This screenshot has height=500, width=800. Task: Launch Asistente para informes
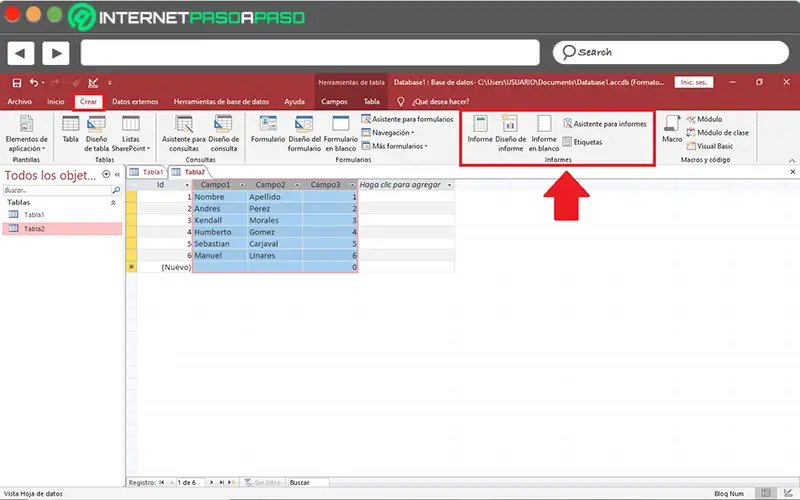[x=605, y=123]
